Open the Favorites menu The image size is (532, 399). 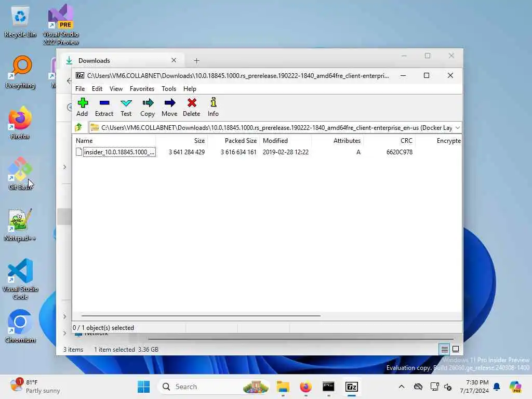point(142,88)
